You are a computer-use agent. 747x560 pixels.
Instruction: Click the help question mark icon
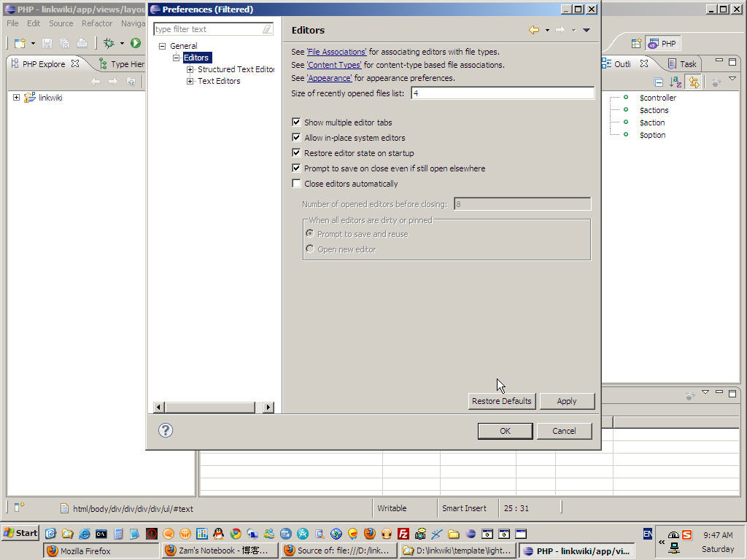[x=166, y=430]
